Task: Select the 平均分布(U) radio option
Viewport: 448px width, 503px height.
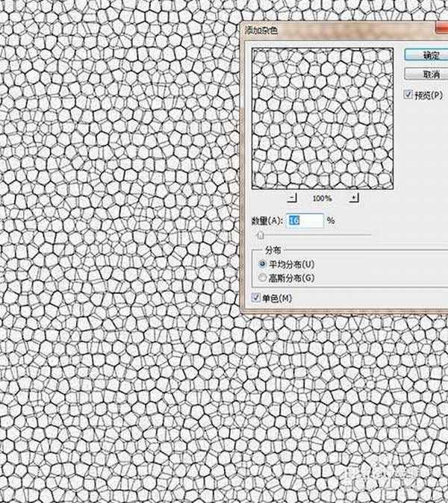Action: 261,264
